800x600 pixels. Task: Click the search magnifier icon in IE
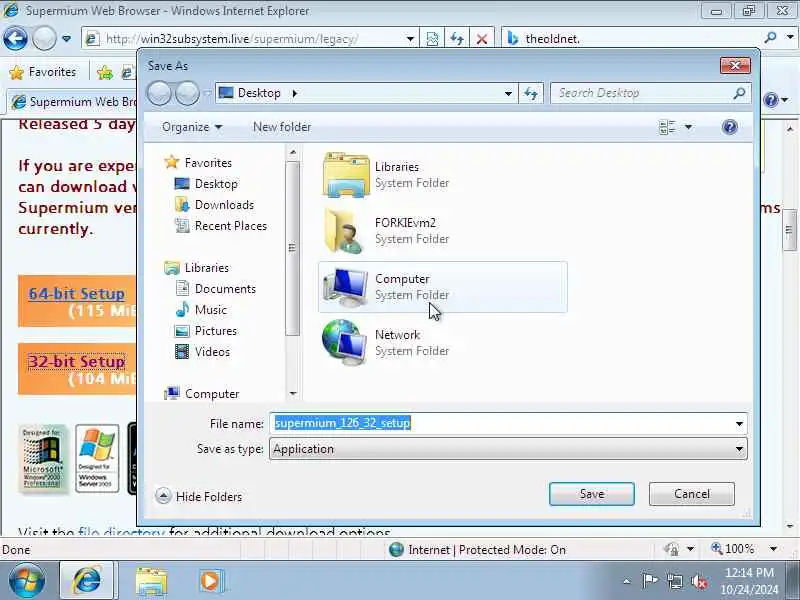770,38
